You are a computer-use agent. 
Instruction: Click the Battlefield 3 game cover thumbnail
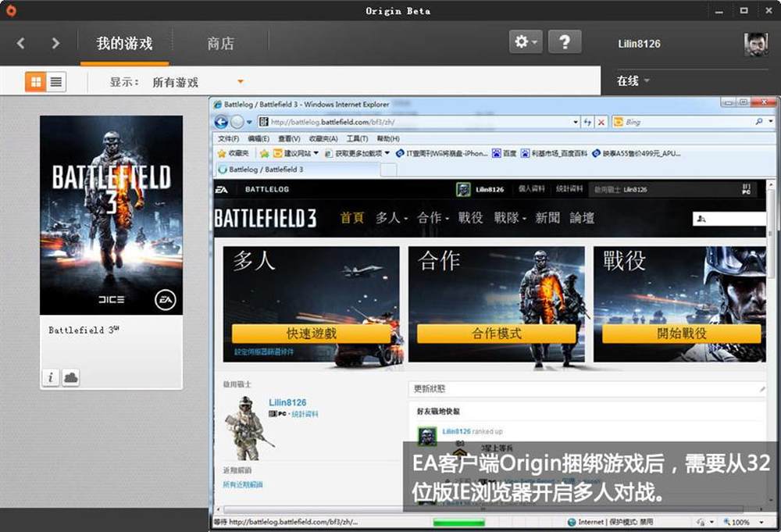click(x=111, y=215)
